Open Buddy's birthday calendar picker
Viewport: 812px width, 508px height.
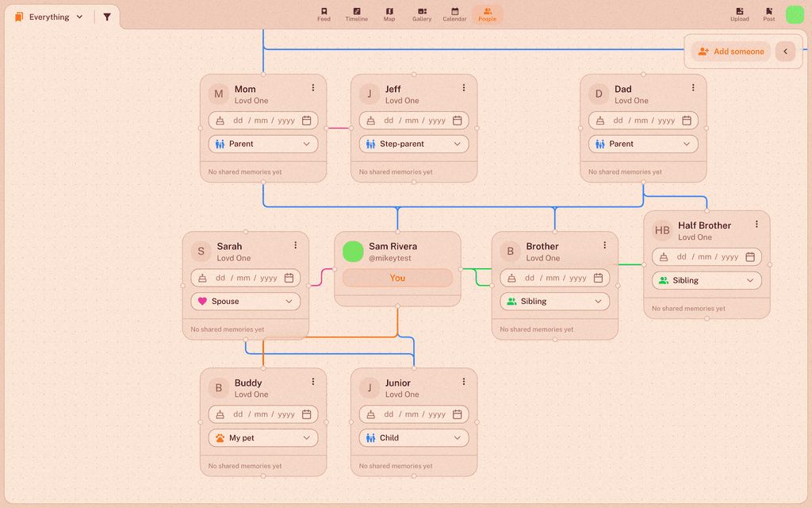coord(307,414)
